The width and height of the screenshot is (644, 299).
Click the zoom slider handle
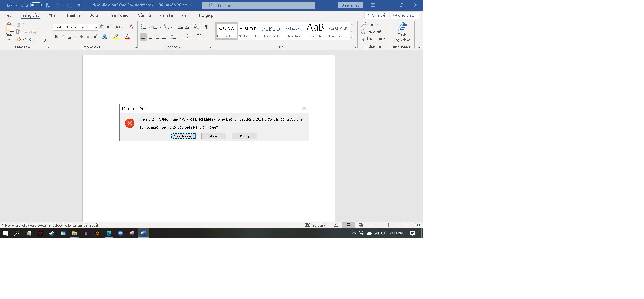pyautogui.click(x=389, y=225)
